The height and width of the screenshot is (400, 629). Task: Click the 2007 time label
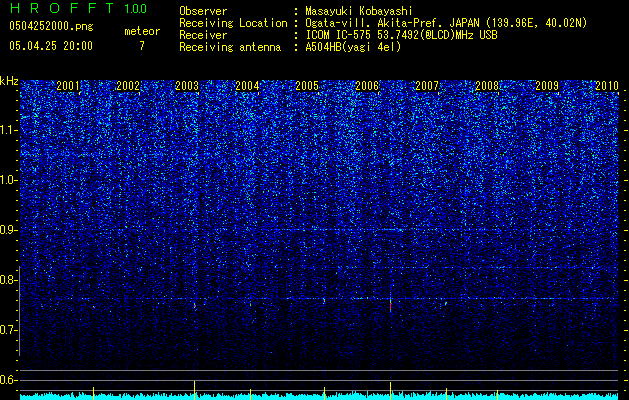pos(427,85)
